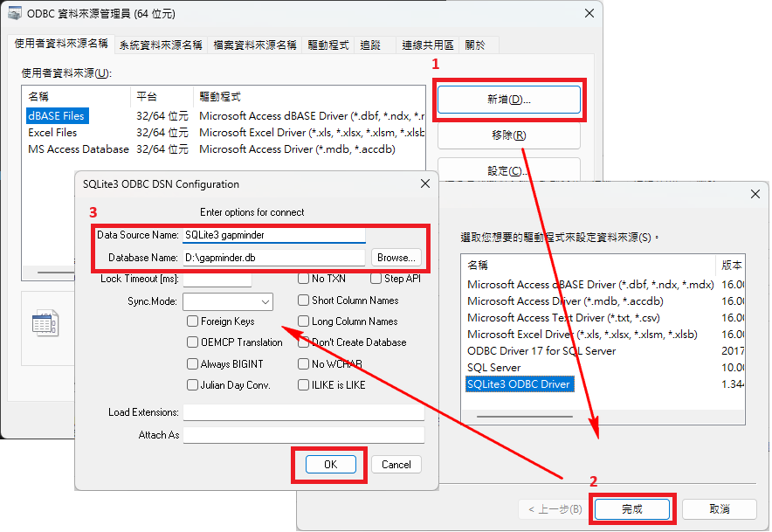Enable Julian Day Conv. option

pyautogui.click(x=192, y=384)
